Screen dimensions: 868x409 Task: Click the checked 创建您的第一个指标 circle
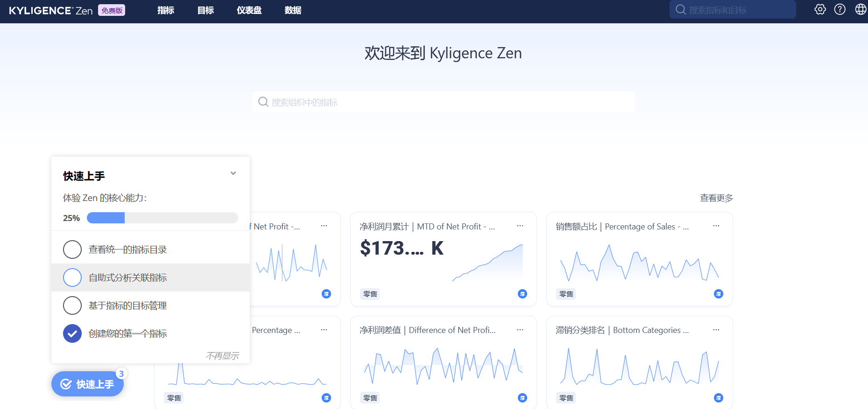pos(72,333)
